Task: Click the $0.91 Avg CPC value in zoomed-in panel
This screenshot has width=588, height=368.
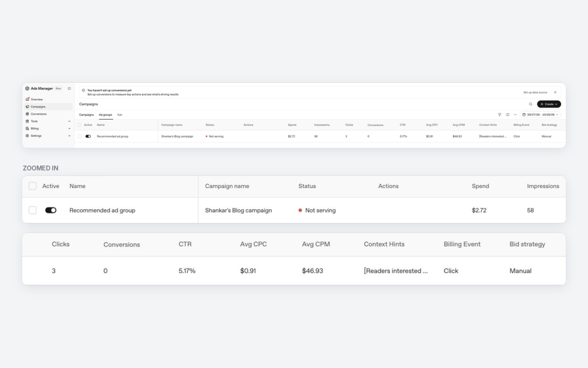Action: coord(248,271)
